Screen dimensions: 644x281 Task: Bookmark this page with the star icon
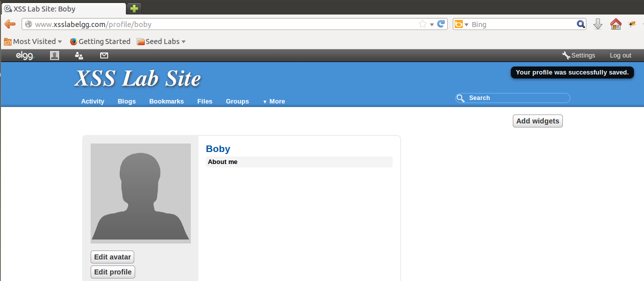click(423, 24)
